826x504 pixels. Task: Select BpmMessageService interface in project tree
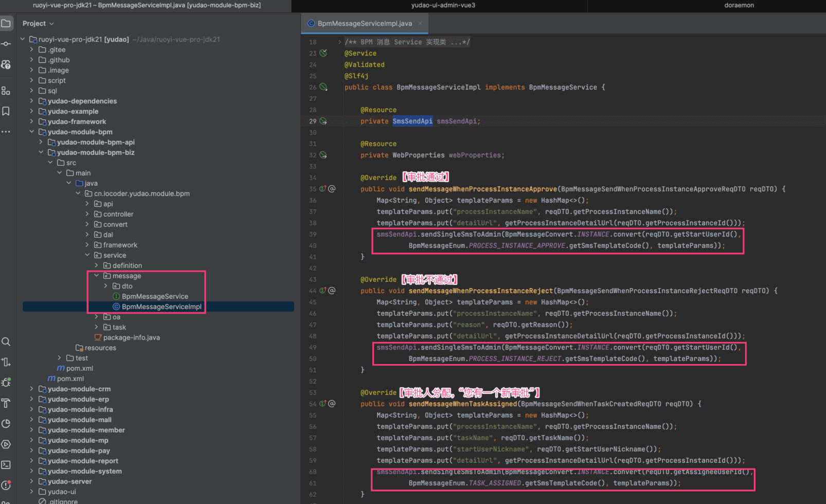155,296
